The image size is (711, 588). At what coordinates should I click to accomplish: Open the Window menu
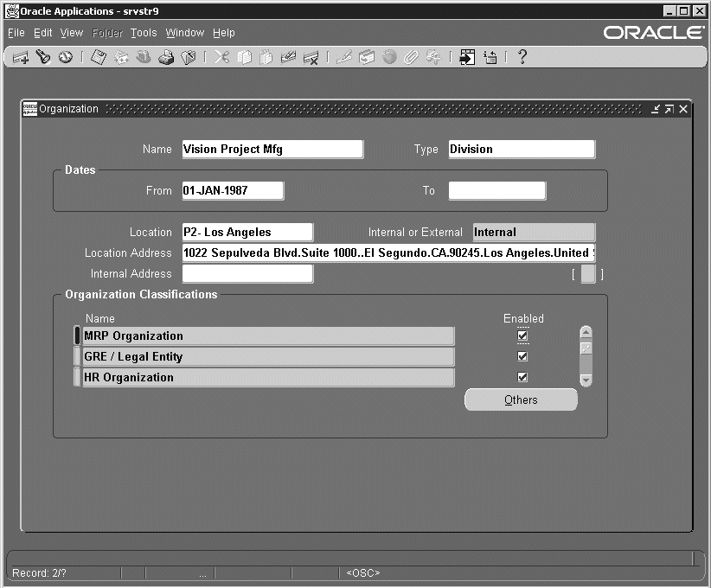[184, 33]
